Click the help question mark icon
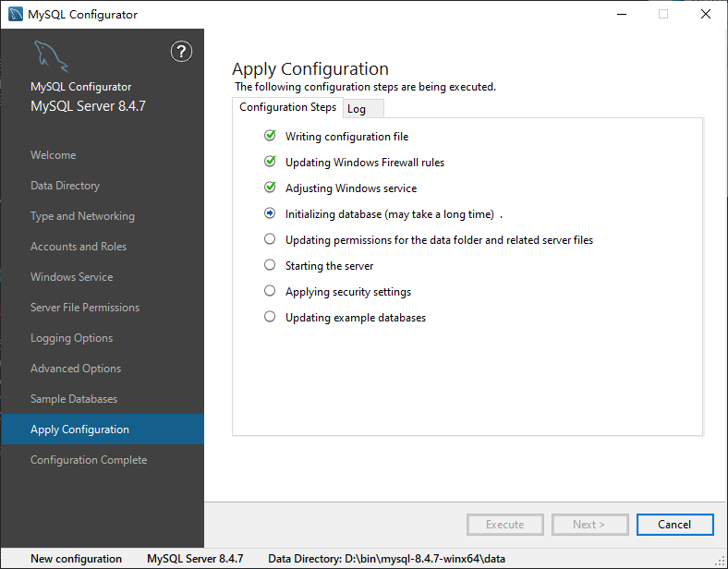This screenshot has height=569, width=728. click(182, 52)
